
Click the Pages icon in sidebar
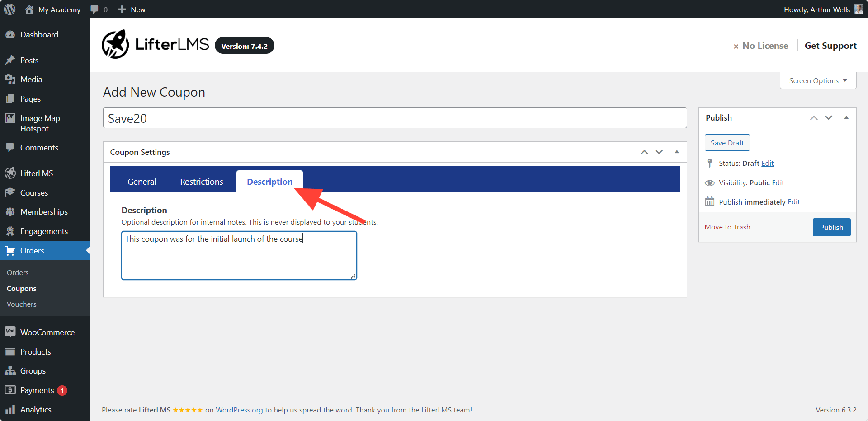[x=10, y=99]
